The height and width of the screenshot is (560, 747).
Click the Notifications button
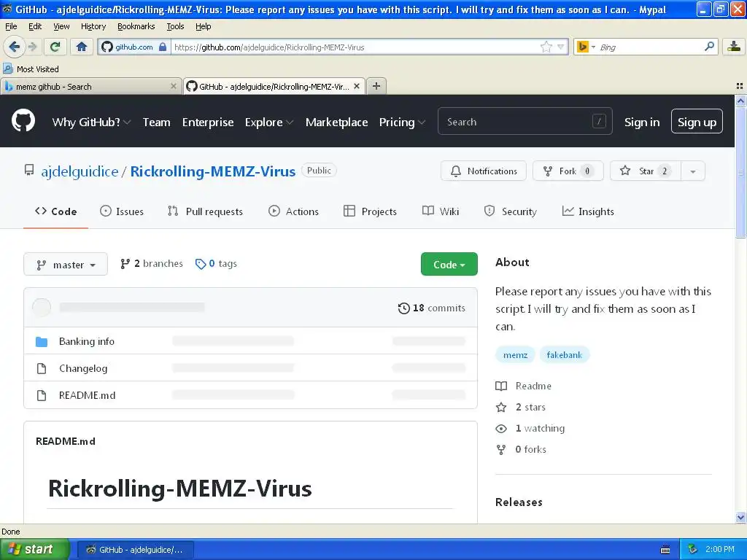point(484,171)
